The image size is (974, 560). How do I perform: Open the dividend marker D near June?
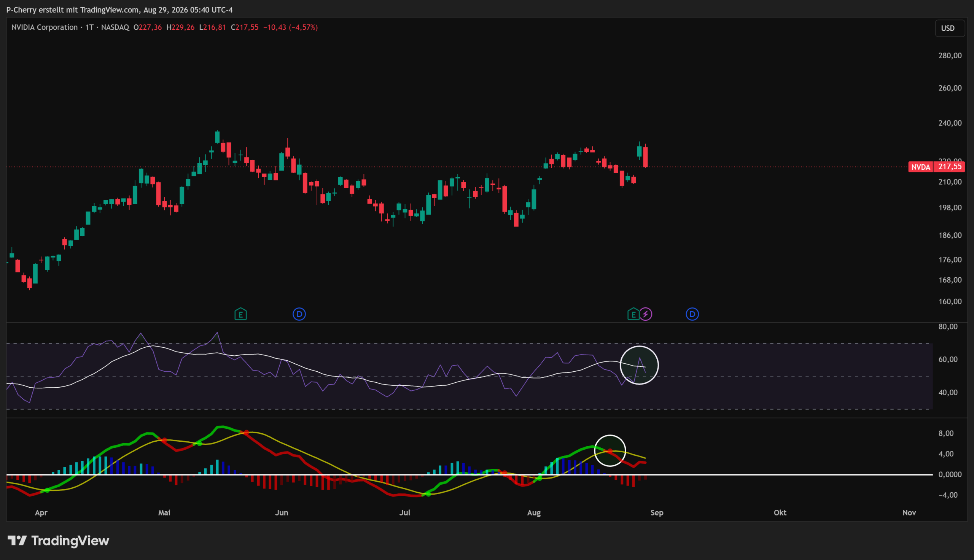tap(299, 314)
